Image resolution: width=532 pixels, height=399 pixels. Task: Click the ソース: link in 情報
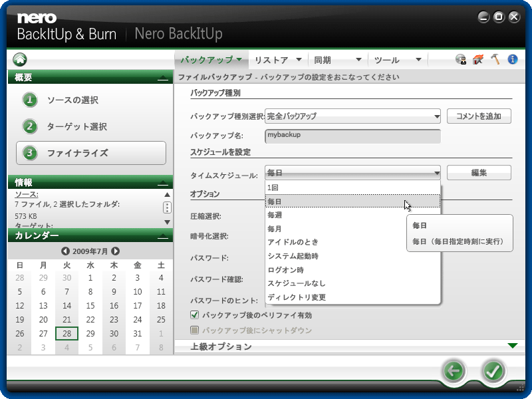tap(27, 194)
